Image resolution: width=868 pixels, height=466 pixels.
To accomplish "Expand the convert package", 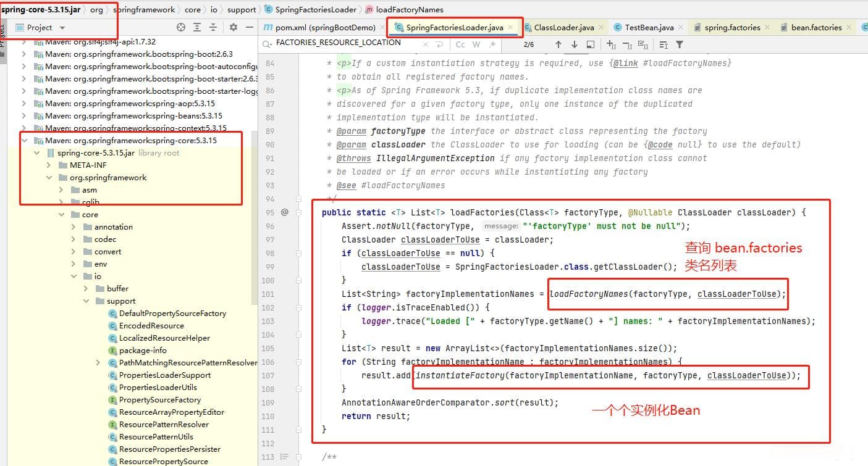I will click(74, 251).
